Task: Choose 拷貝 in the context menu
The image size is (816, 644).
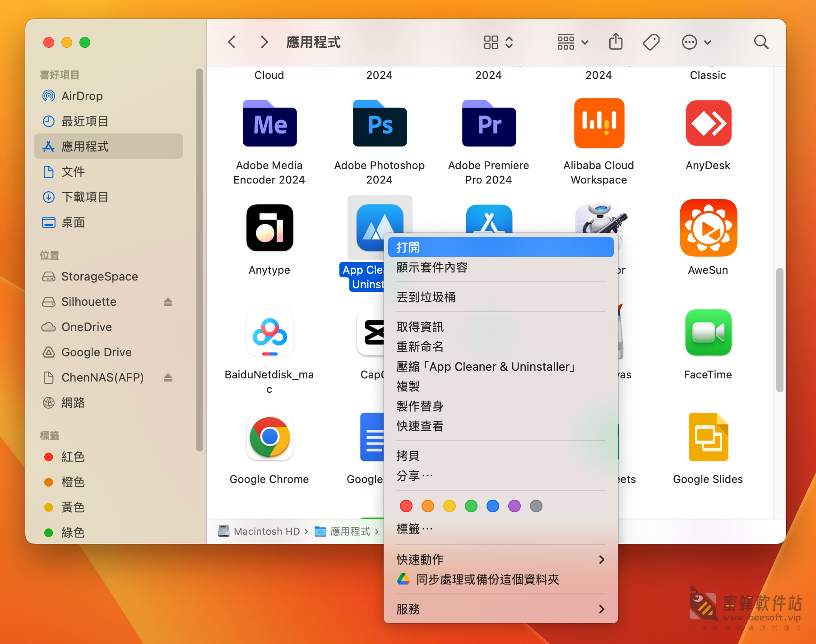Action: (501, 456)
